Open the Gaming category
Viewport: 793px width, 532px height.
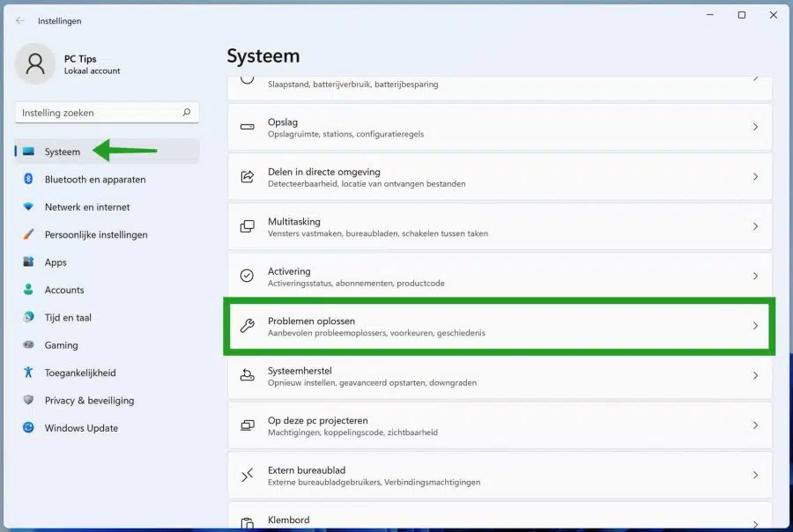[107, 345]
